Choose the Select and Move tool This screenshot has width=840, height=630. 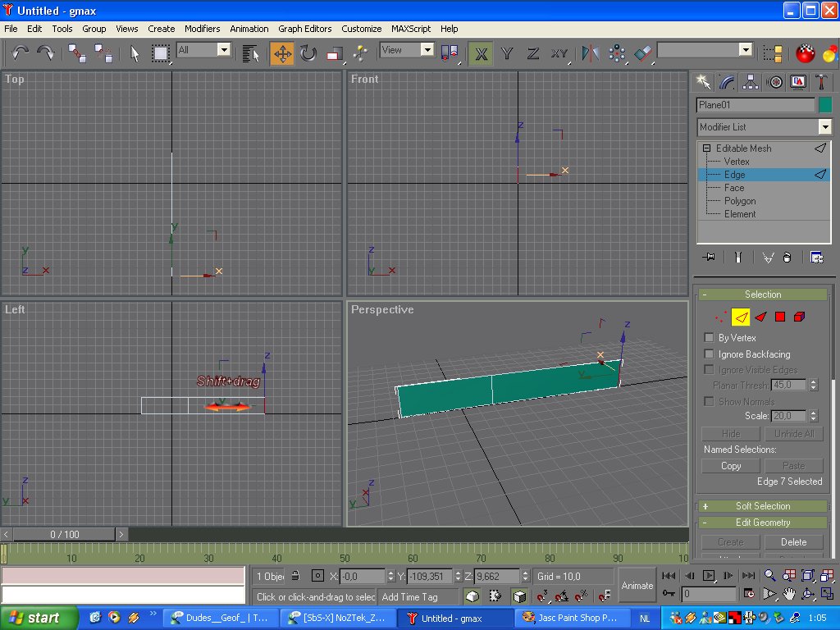pyautogui.click(x=282, y=53)
